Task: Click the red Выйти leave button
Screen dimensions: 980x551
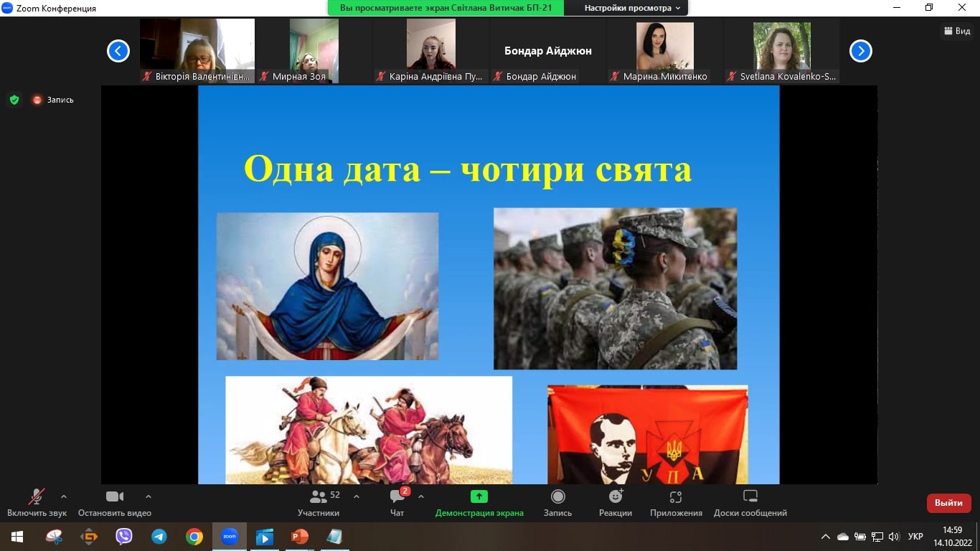Action: click(x=948, y=503)
